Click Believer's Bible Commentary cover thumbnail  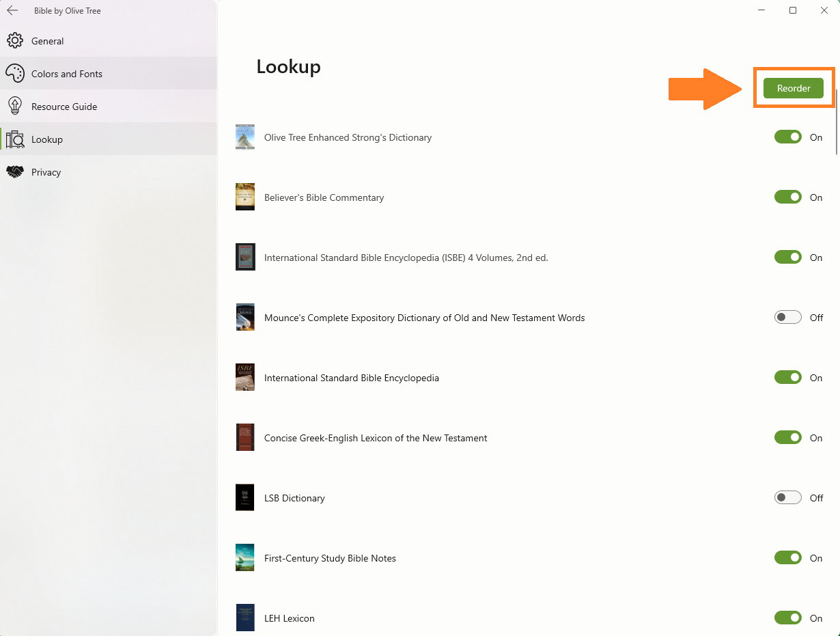click(x=245, y=197)
